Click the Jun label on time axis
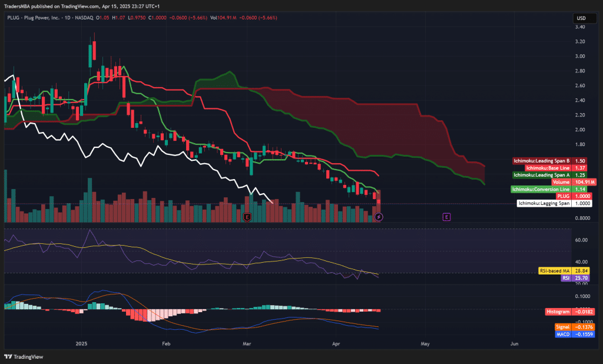603x364 pixels. point(514,343)
